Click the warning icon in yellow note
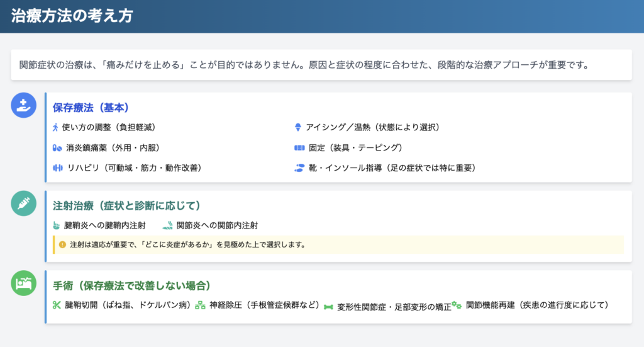This screenshot has width=644, height=347. click(x=62, y=244)
